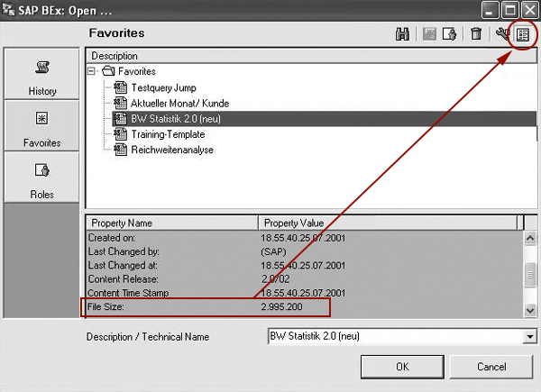Select BW Statistik 2.0 (neu) row
Viewport: 541px width, 392px height.
[325, 119]
